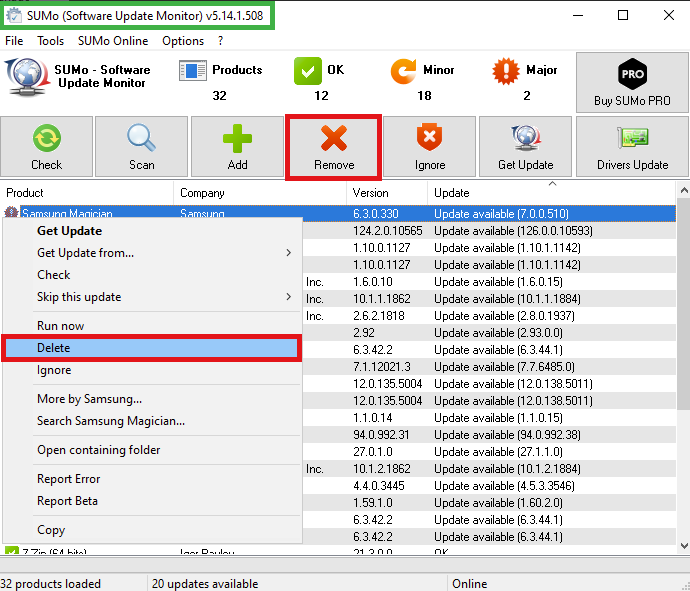Select Delete in context menu

click(x=151, y=348)
